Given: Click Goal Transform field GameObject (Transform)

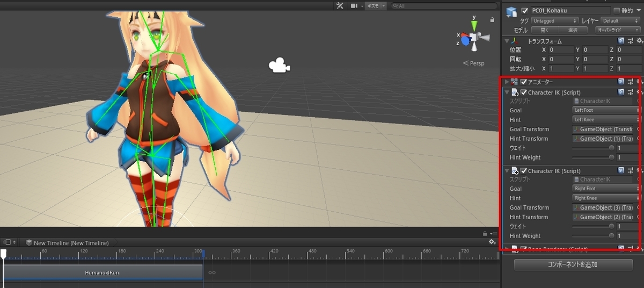Looking at the screenshot, I should point(603,129).
